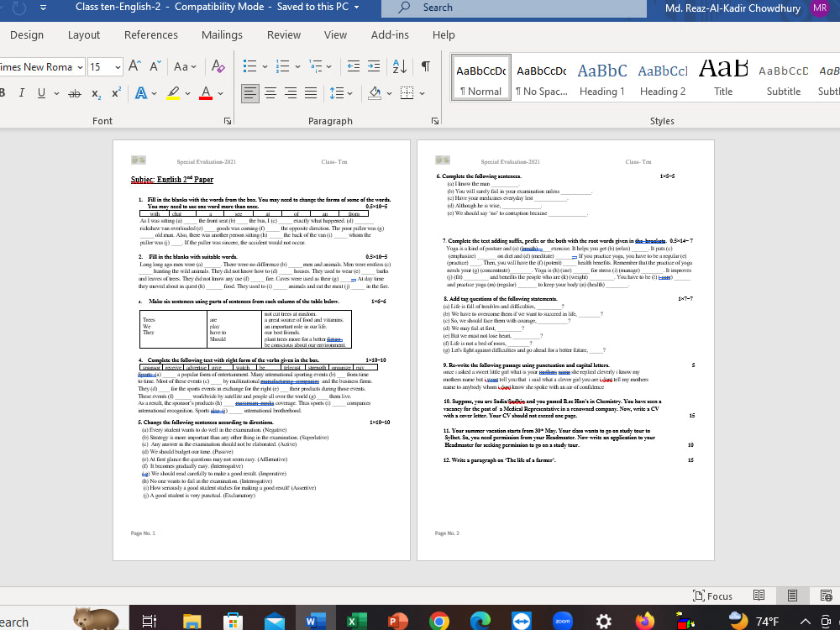Click the Line and Paragraph Spacing icon
Screen dimensions: 840x630
[337, 93]
